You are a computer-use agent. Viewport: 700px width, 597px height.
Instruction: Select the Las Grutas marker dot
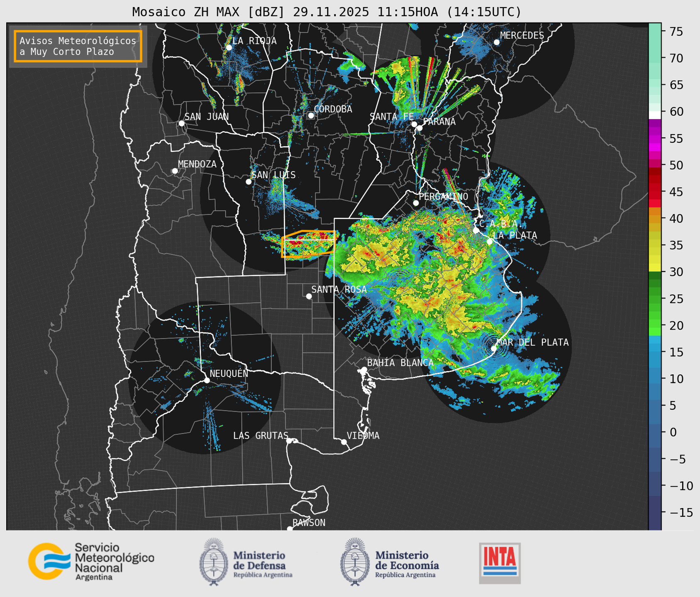[x=289, y=440]
